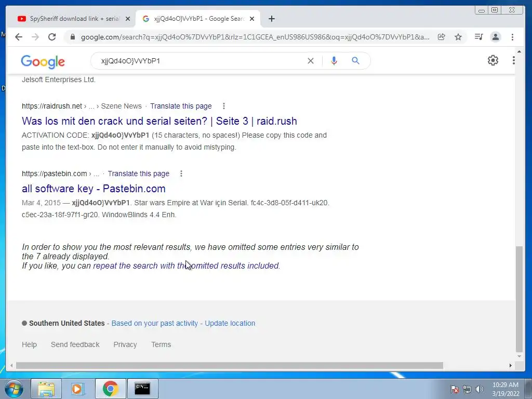532x399 pixels.
Task: Click the horizontal scrollbar thumb
Action: [x=229, y=365]
